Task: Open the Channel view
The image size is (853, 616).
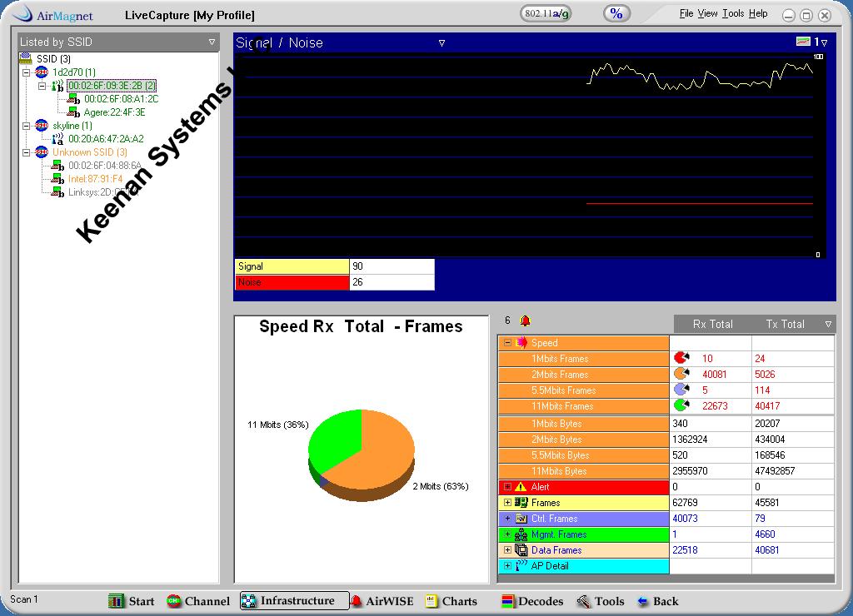Action: coord(198,601)
